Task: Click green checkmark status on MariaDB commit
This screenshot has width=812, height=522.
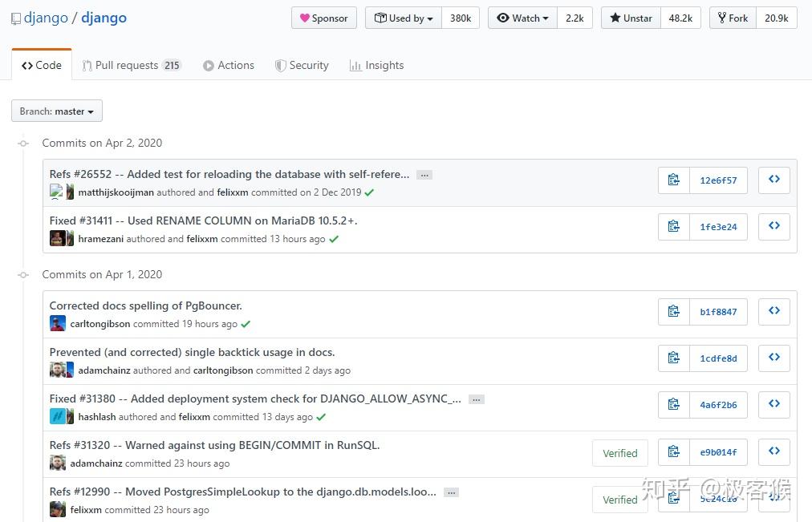Action: coord(334,239)
